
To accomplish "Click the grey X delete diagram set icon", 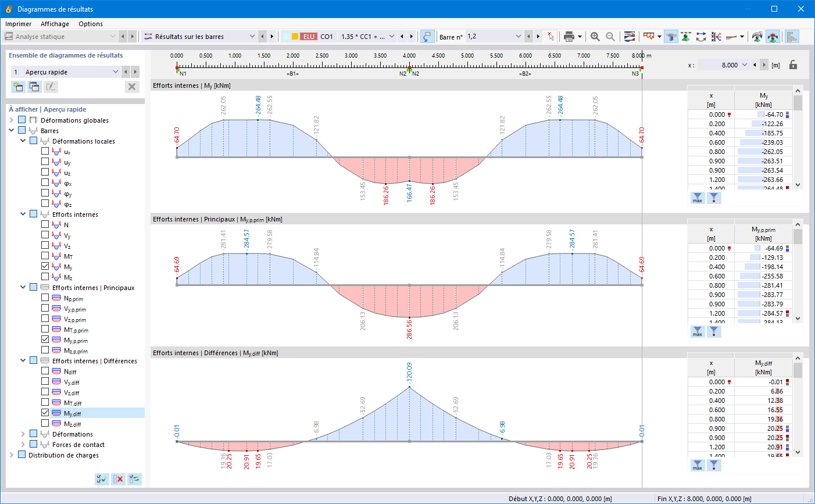I will (132, 87).
